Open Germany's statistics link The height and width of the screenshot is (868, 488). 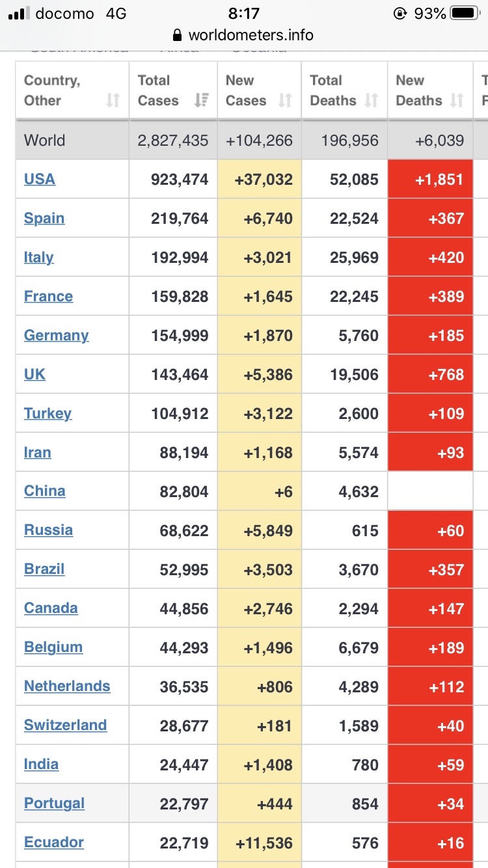56,335
